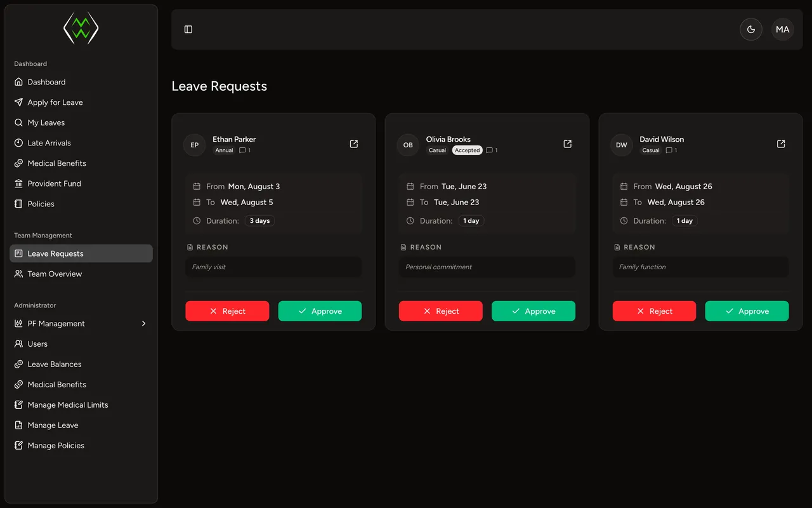This screenshot has height=508, width=812.
Task: Approve David Wilson's leave request
Action: pyautogui.click(x=747, y=311)
